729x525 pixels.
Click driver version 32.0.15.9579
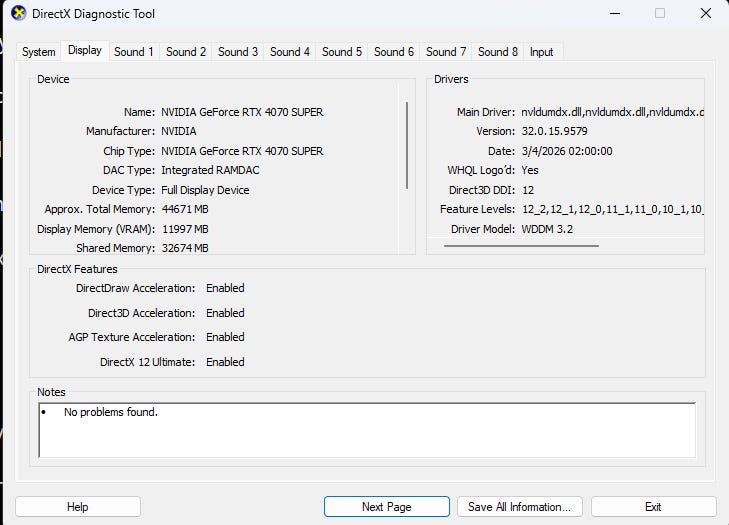554,131
